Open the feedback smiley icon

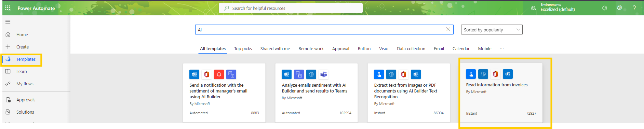[605, 8]
